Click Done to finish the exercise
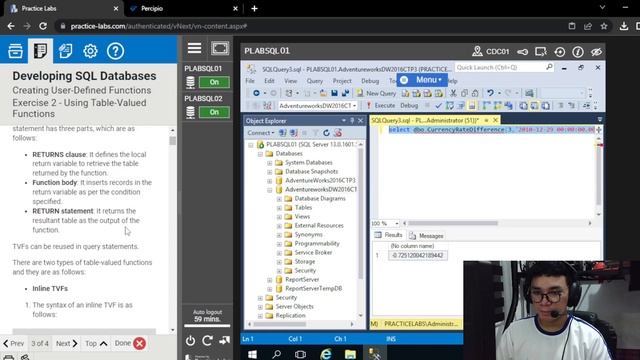The width and height of the screenshot is (640, 360). click(x=130, y=343)
